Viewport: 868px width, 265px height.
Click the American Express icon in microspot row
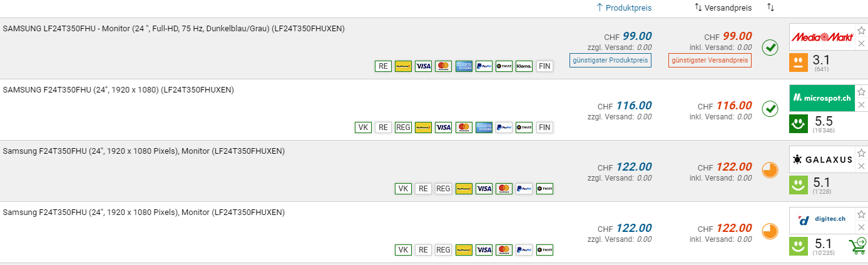(484, 127)
